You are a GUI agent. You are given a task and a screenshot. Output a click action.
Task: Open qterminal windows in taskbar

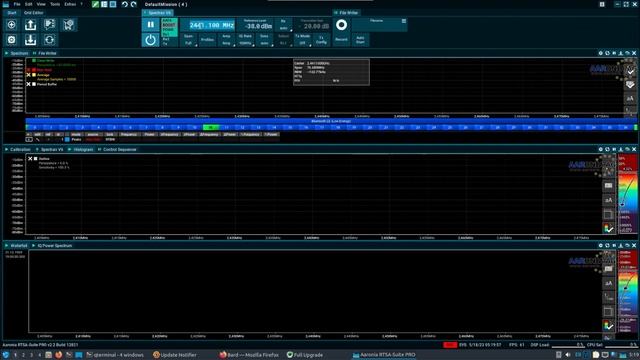point(115,355)
